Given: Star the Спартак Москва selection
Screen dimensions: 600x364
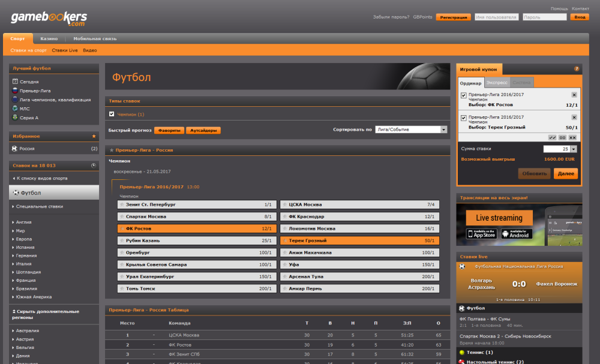Looking at the screenshot, I should click(122, 216).
